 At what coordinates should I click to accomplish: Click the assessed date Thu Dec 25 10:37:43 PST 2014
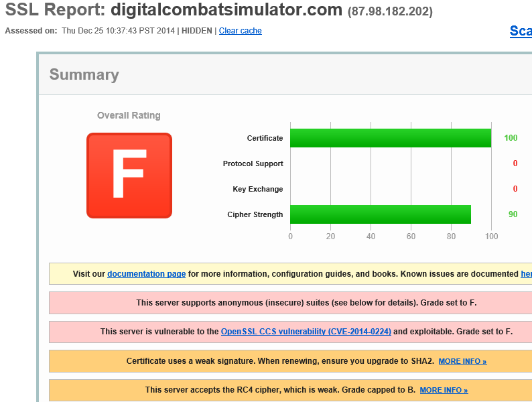pyautogui.click(x=118, y=31)
